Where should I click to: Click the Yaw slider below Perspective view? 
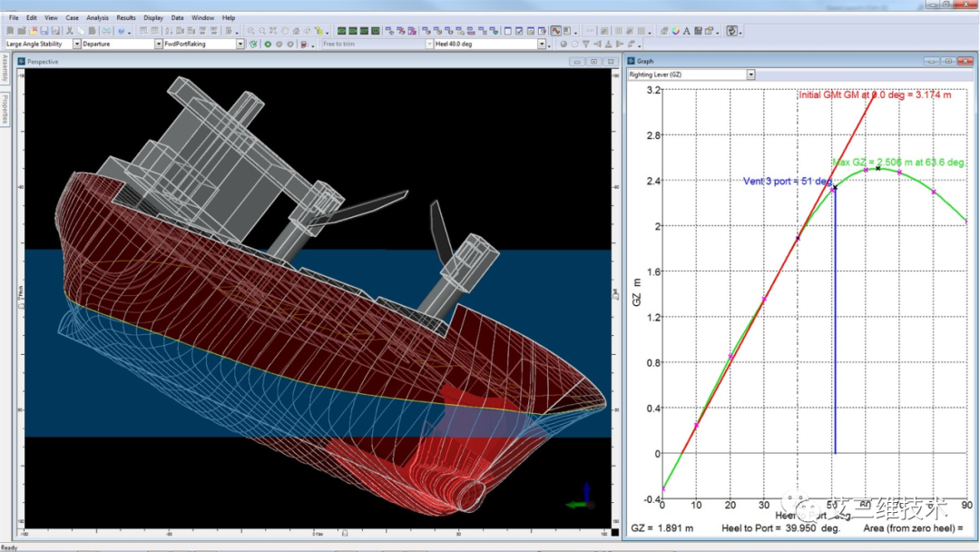point(345,533)
